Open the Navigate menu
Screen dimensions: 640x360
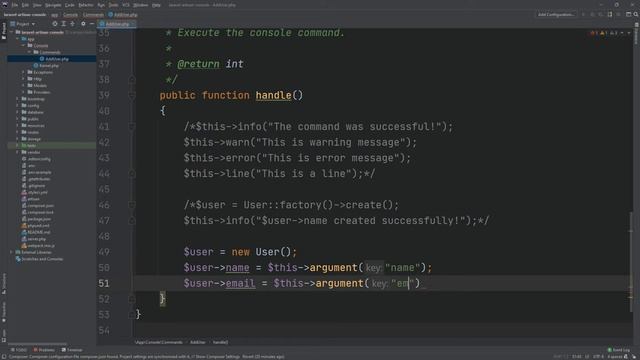click(53, 5)
